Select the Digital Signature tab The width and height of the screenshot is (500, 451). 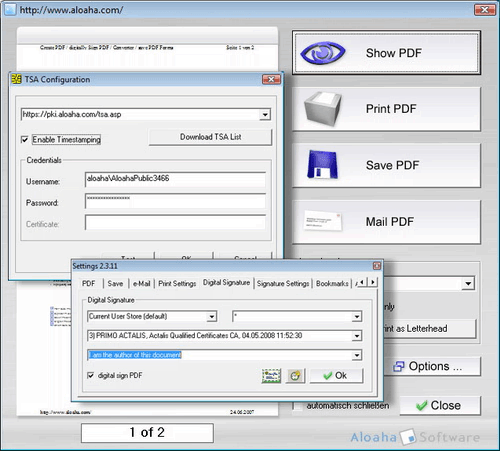pos(227,283)
